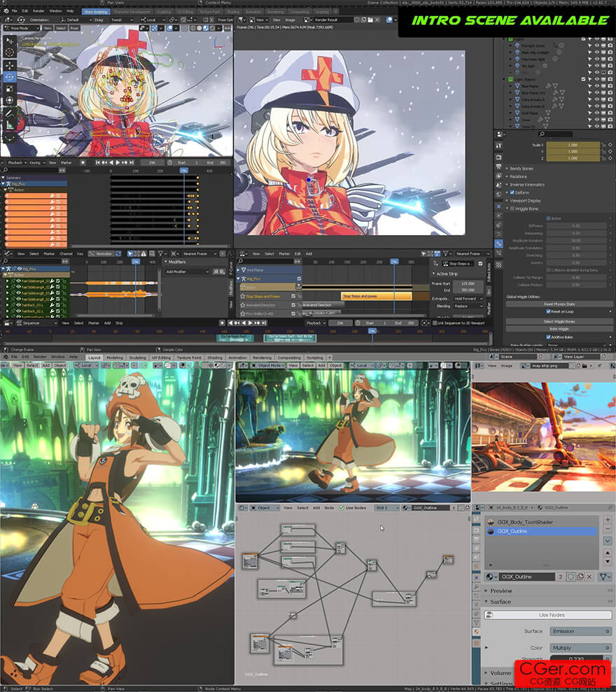Click the Reset Physics State button

pos(559,304)
